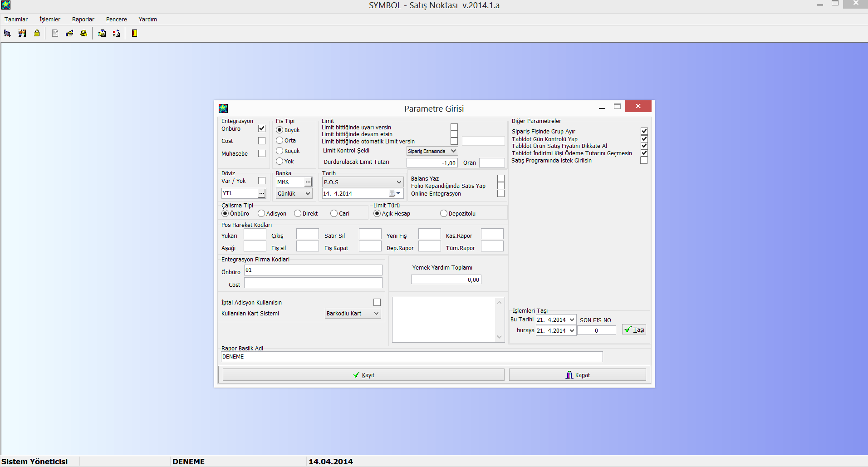Open the Tanımlar menu
The width and height of the screenshot is (868, 467).
(16, 19)
